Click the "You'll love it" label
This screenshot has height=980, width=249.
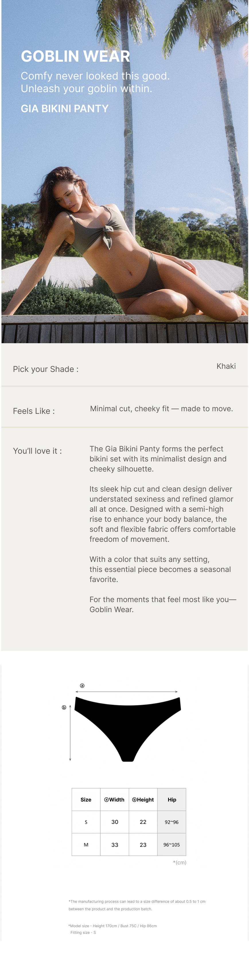[37, 451]
